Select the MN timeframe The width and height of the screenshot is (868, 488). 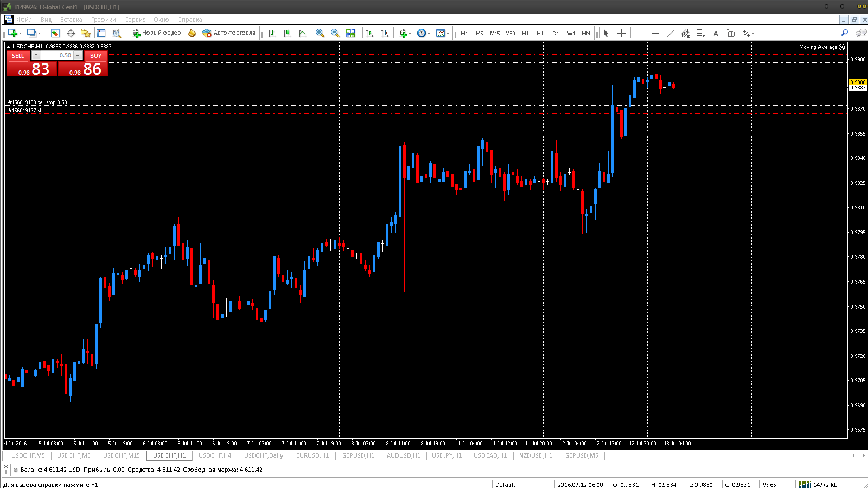click(x=586, y=33)
